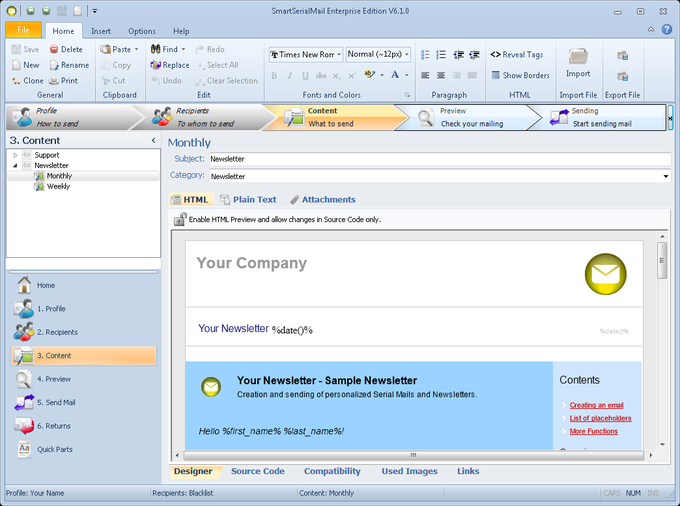Toggle Show Borders in HTML group
The width and height of the screenshot is (680, 506).
tap(520, 75)
